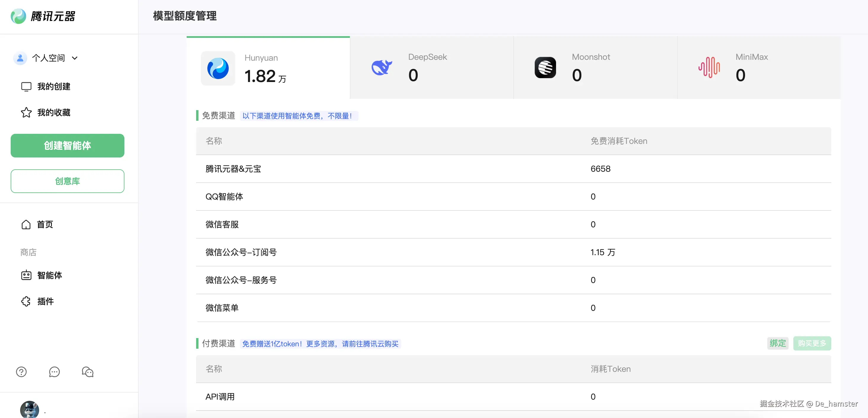Select the Hunyuan model tab

pyautogui.click(x=268, y=68)
